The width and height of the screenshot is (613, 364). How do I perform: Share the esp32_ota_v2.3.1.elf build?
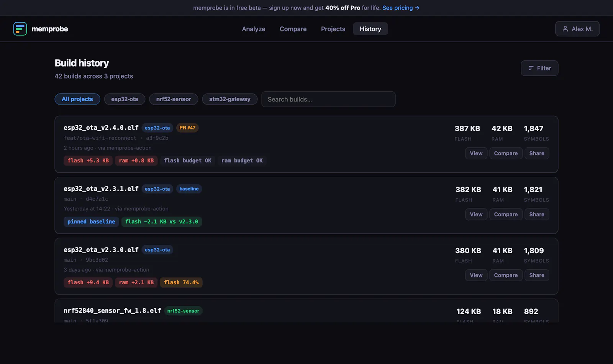[x=537, y=214]
